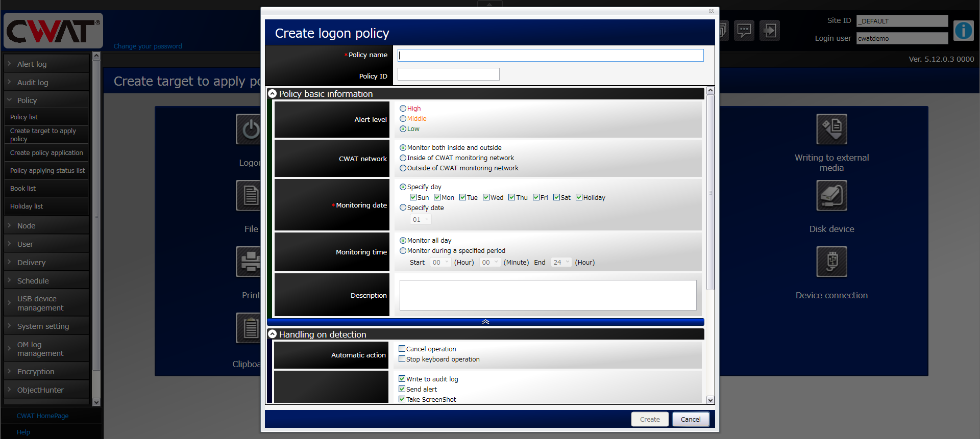The width and height of the screenshot is (980, 439).
Task: Open Create policy application in sidebar
Action: (46, 153)
